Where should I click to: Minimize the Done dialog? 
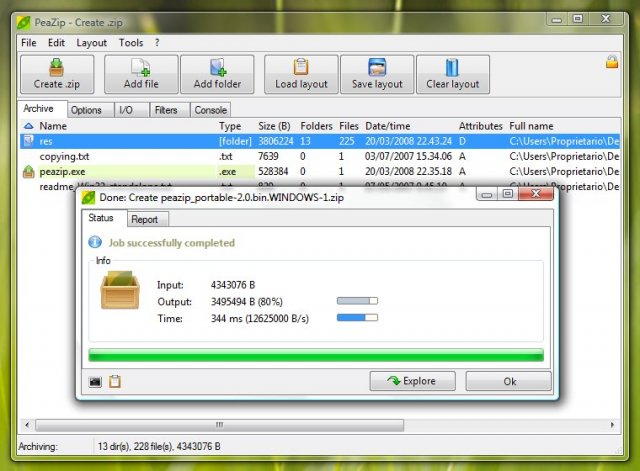tap(487, 194)
